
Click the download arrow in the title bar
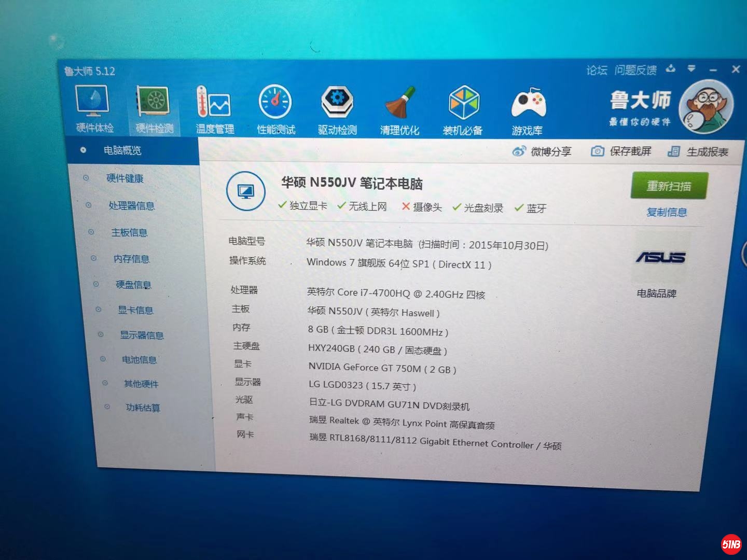671,68
